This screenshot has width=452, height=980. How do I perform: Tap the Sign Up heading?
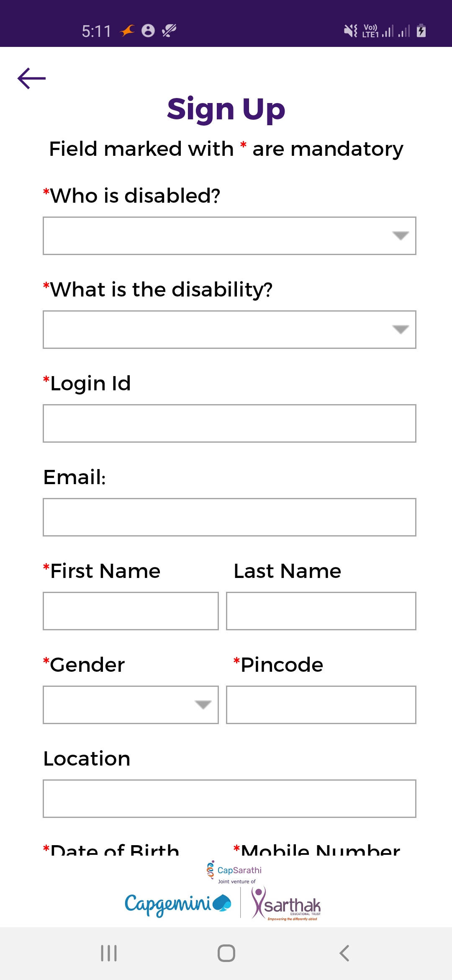point(226,109)
